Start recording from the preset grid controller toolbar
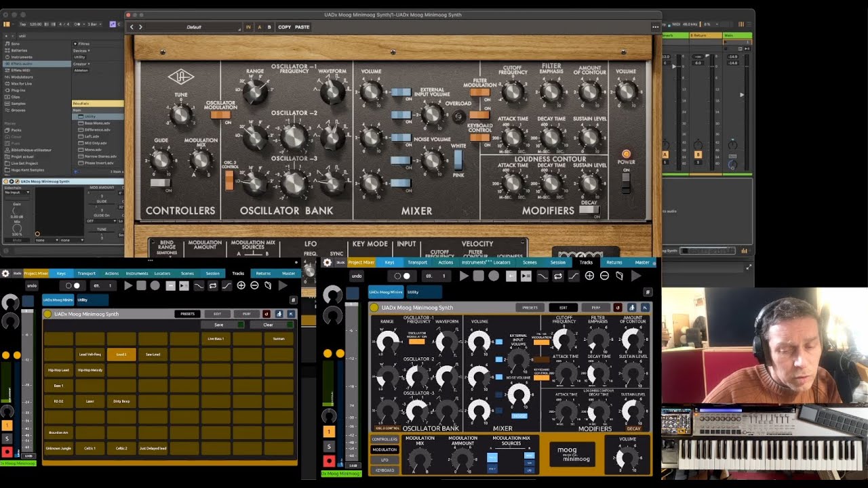The height and width of the screenshot is (488, 868). [155, 286]
